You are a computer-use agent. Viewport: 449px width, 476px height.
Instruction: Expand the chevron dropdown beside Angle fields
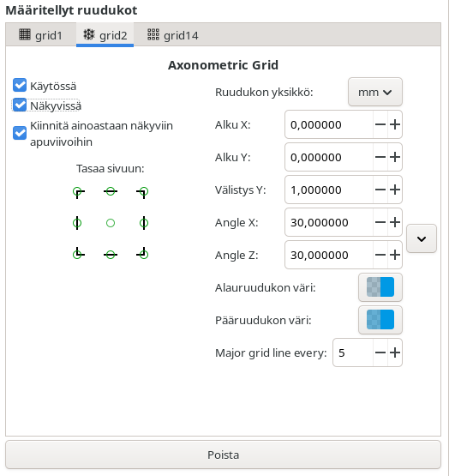click(422, 238)
